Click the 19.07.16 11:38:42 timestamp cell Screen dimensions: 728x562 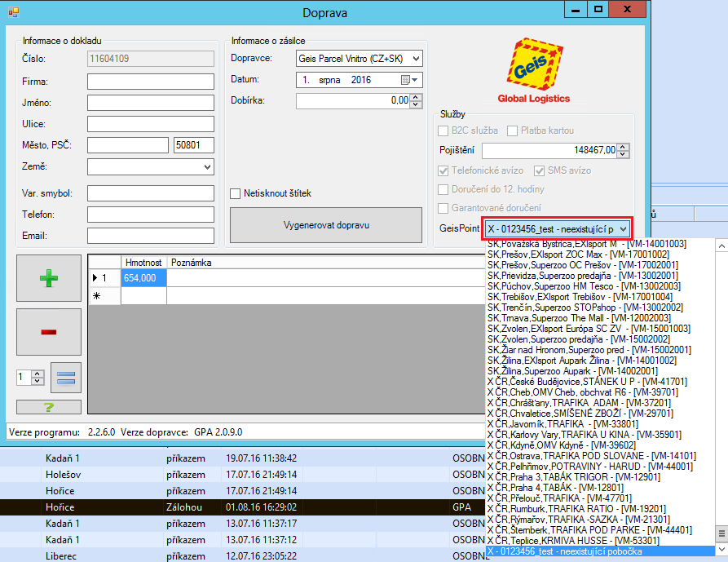click(x=262, y=458)
